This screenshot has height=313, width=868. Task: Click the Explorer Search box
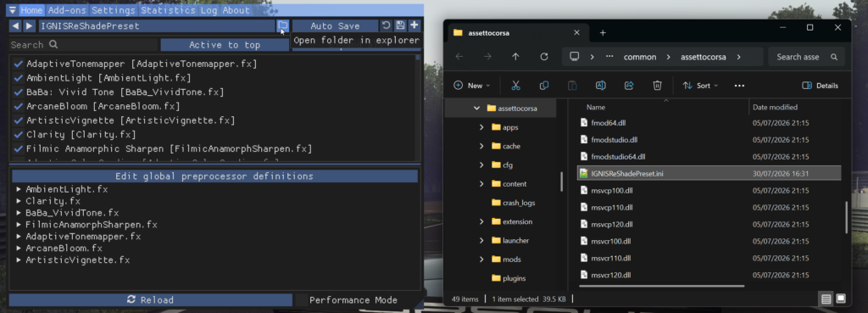(x=808, y=57)
